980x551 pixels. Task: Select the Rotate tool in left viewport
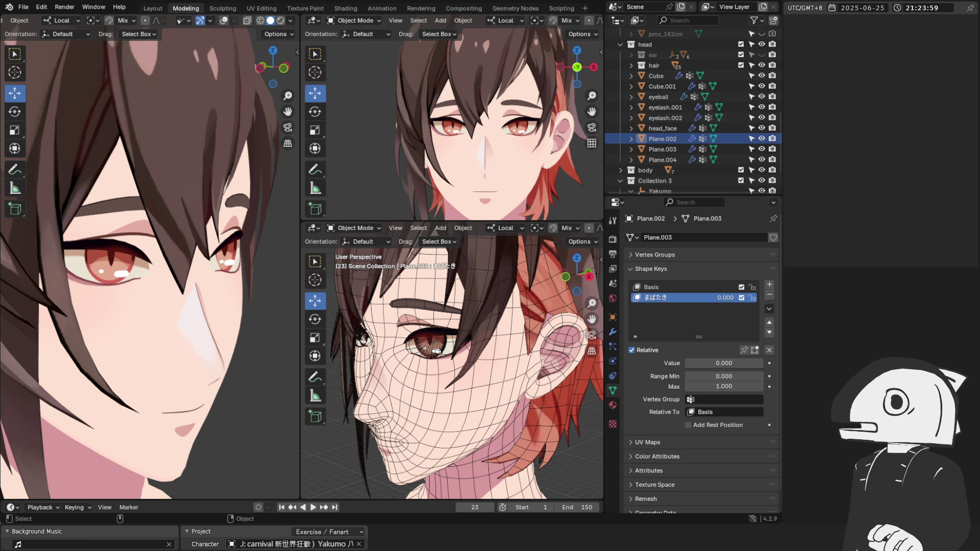click(x=15, y=112)
